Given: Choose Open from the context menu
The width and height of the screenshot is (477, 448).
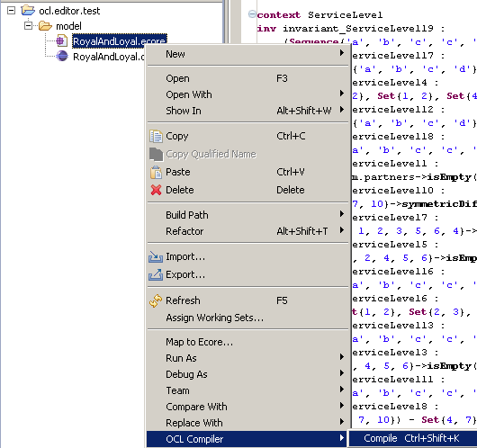Looking at the screenshot, I should tap(247, 78).
